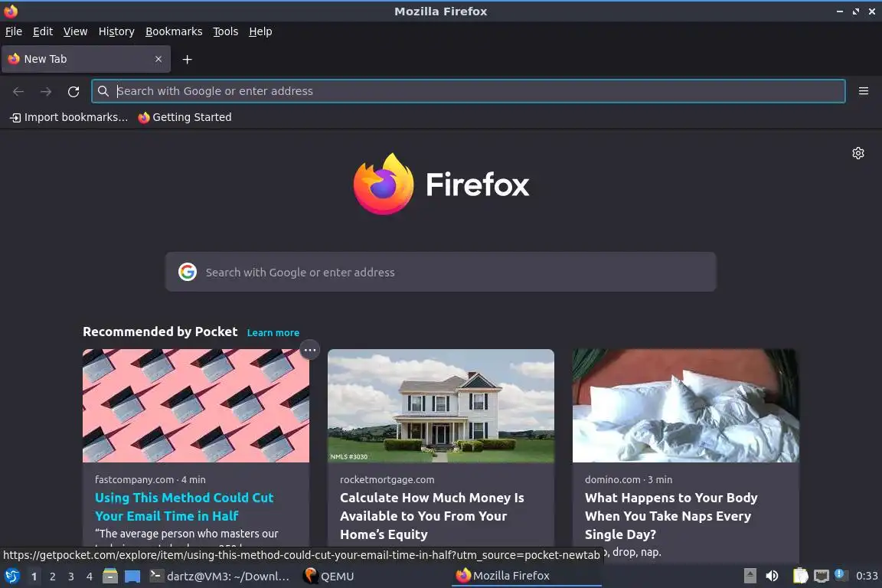Open the Tools menu
Viewport: 882px width, 588px height.
[x=226, y=31]
